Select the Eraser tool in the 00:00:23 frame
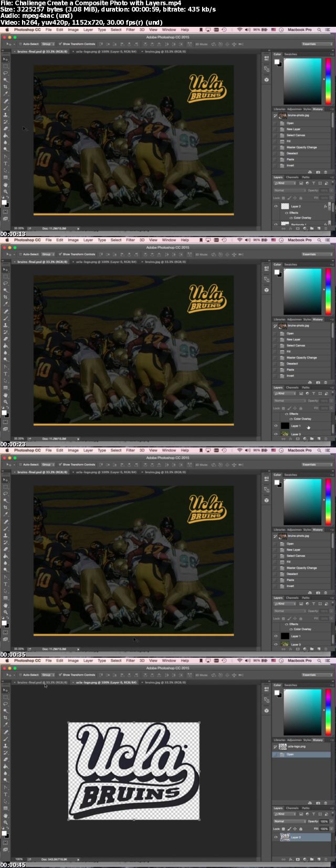Viewport: 336px width, 868px height. click(6, 339)
